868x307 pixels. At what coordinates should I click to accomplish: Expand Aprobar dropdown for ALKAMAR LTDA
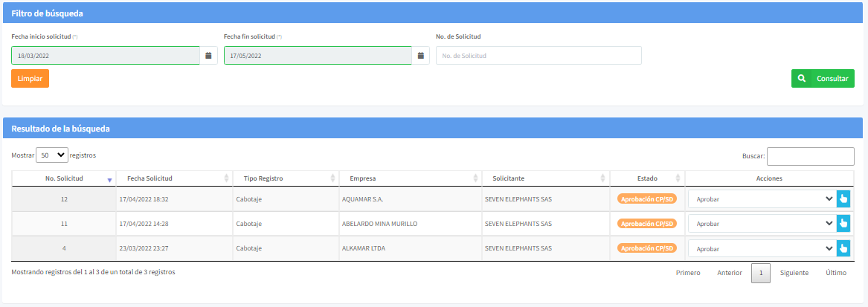[x=760, y=248]
